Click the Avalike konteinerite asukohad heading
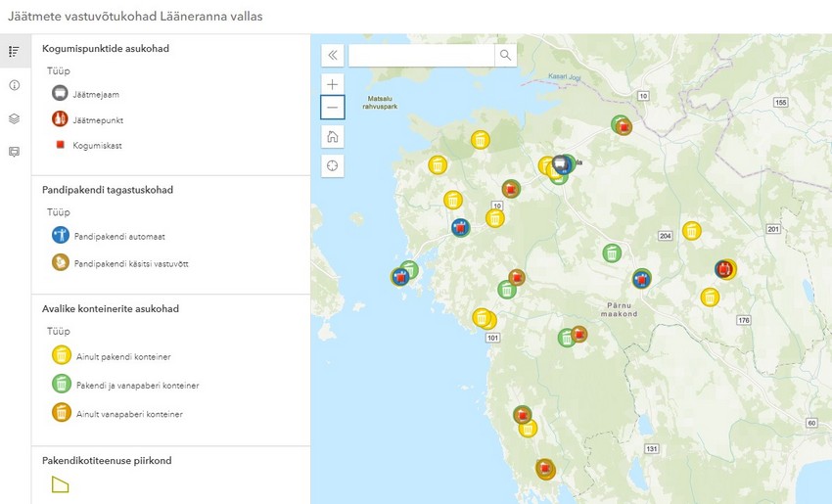This screenshot has height=504, width=832. pyautogui.click(x=111, y=308)
